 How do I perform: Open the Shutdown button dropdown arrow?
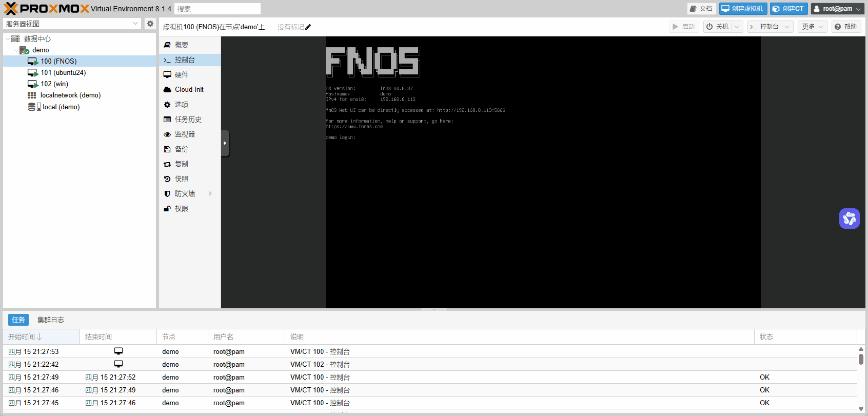[737, 27]
